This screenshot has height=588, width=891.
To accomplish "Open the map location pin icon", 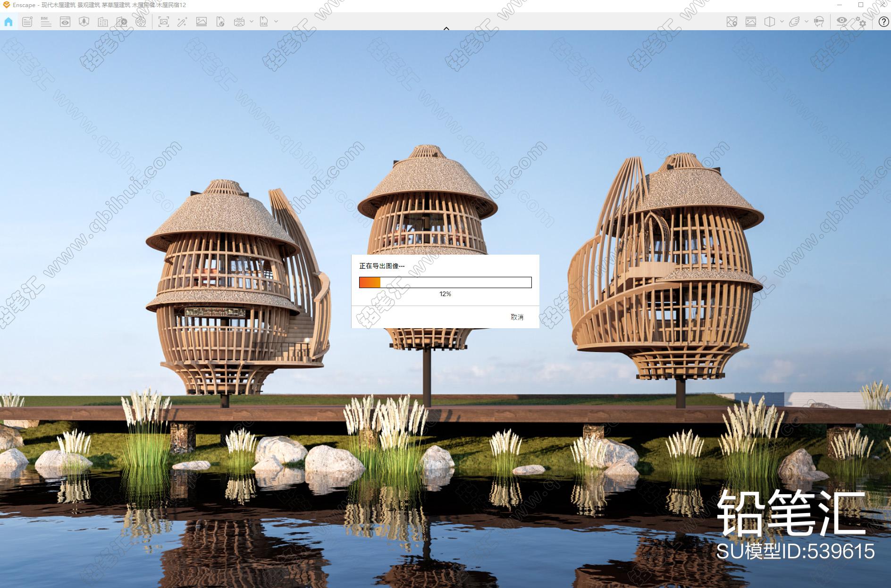I will (x=732, y=22).
